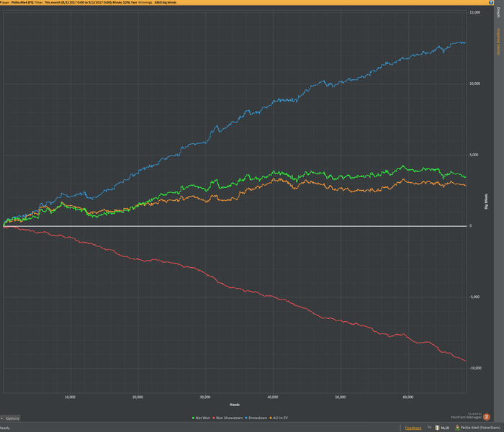Click the -10,000 y-axis label
Image resolution: width=504 pixels, height=432 pixels.
[475, 368]
